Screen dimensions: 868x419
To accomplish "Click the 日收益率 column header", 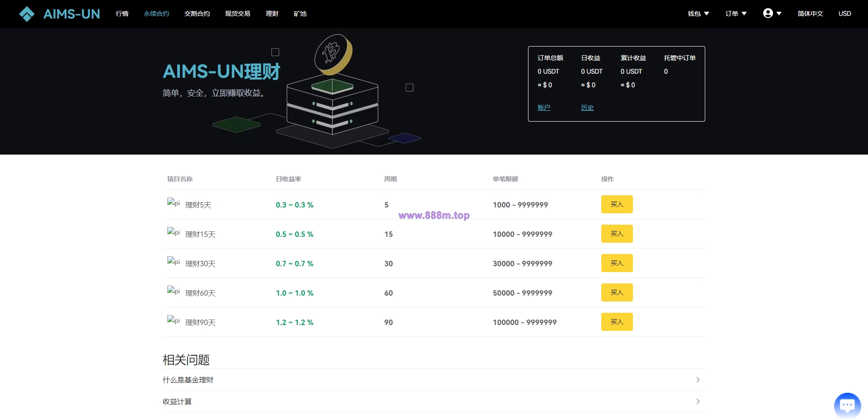I will tap(288, 179).
